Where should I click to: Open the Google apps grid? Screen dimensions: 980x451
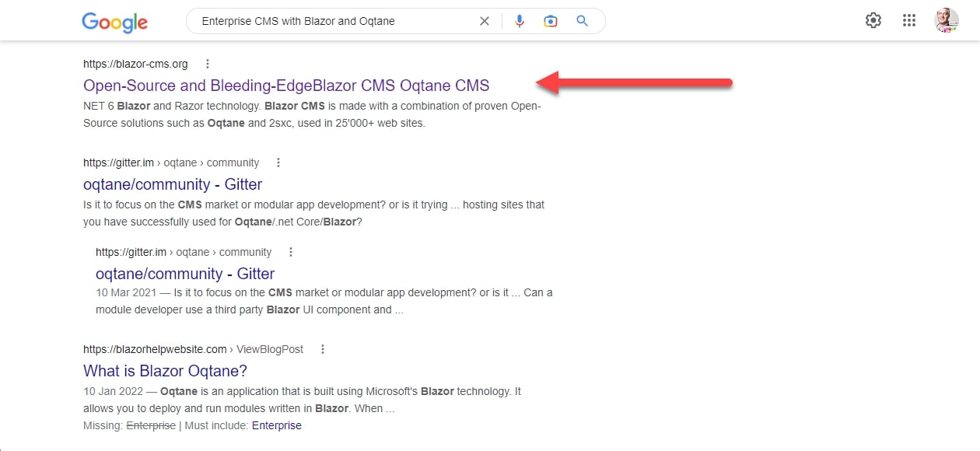(909, 21)
